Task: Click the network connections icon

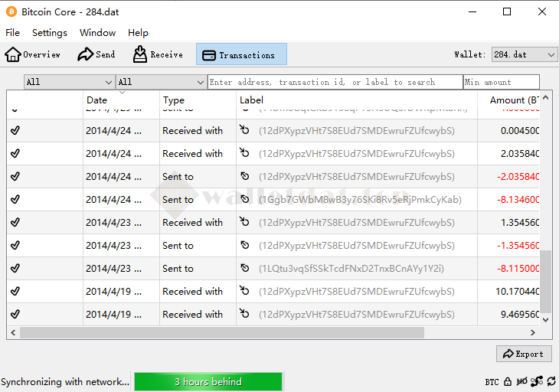Action: click(x=537, y=381)
